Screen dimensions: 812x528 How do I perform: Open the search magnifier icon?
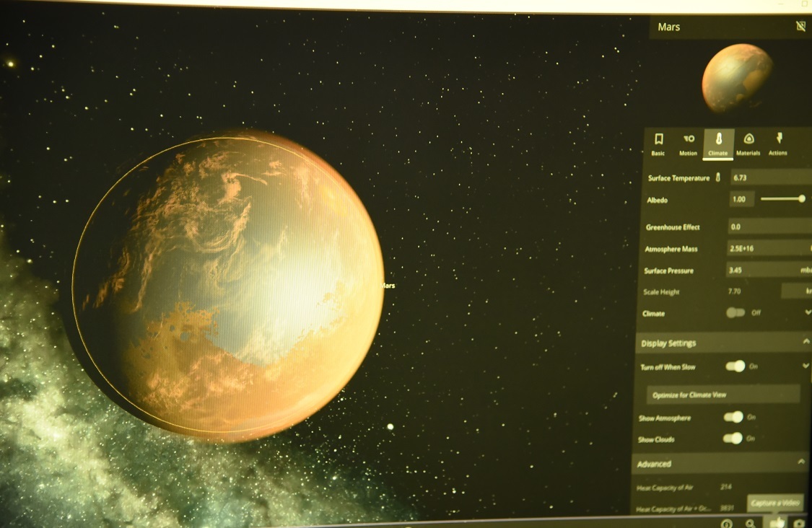click(x=751, y=524)
